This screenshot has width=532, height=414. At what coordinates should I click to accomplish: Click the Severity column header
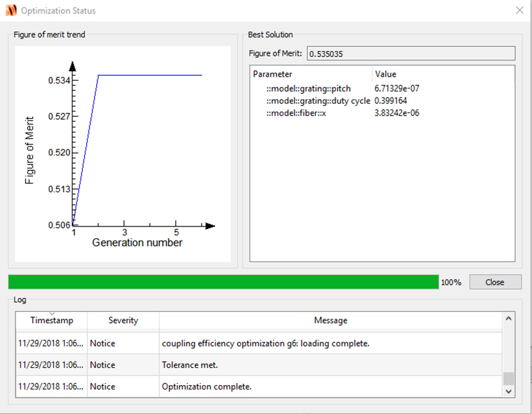123,321
